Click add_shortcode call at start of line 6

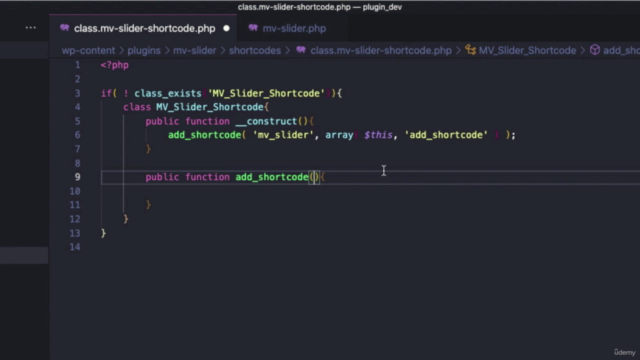pos(204,135)
